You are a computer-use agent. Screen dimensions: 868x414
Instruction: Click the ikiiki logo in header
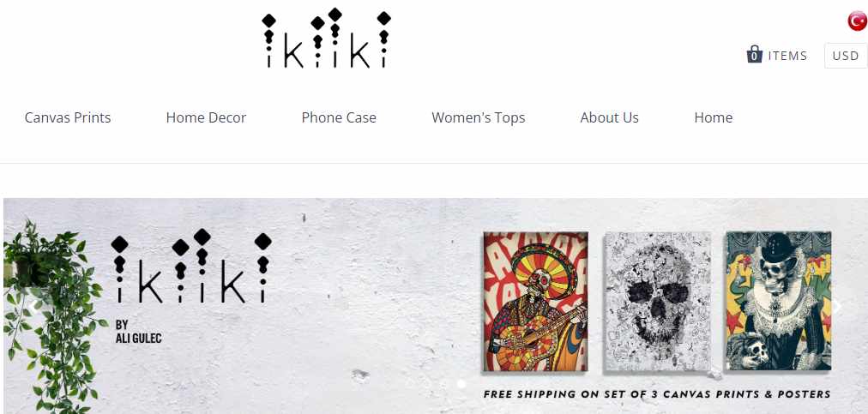[326, 39]
